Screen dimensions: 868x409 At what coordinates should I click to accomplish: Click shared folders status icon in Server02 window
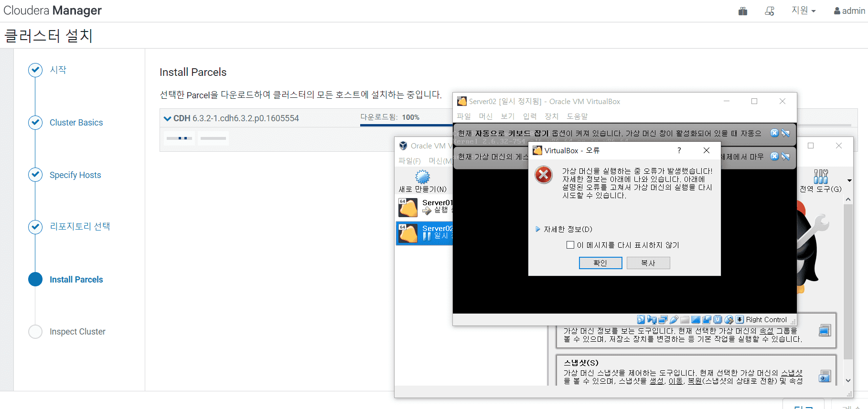coord(685,320)
